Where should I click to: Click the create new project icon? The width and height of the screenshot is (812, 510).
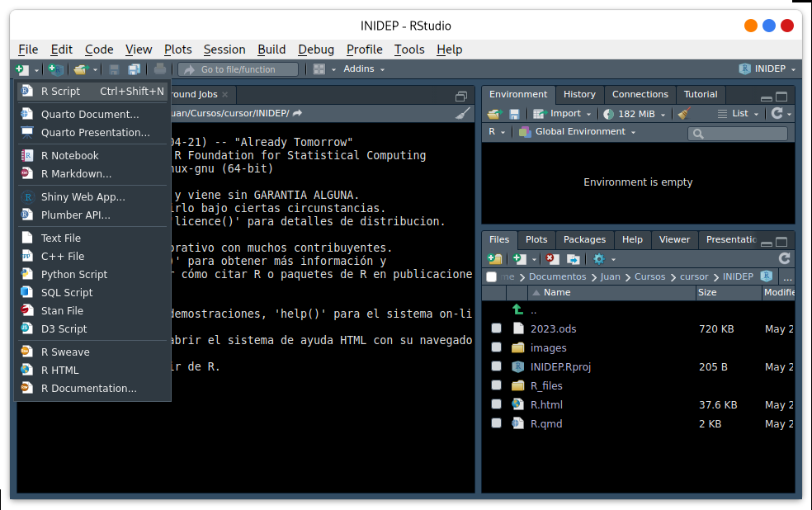point(55,69)
